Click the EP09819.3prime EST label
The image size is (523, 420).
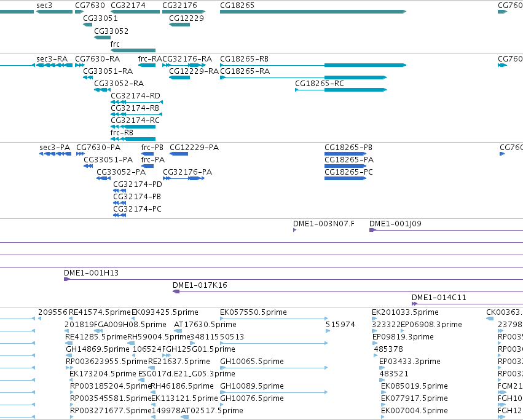click(x=403, y=337)
